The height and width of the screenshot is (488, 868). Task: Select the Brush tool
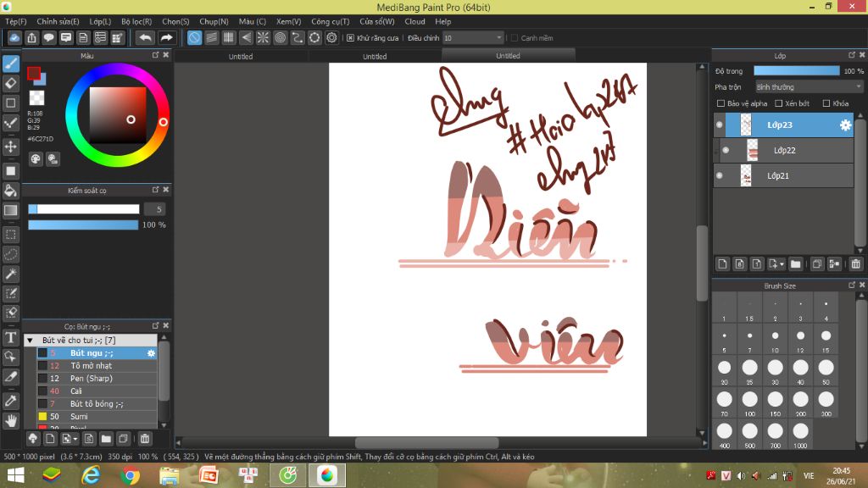[x=11, y=64]
